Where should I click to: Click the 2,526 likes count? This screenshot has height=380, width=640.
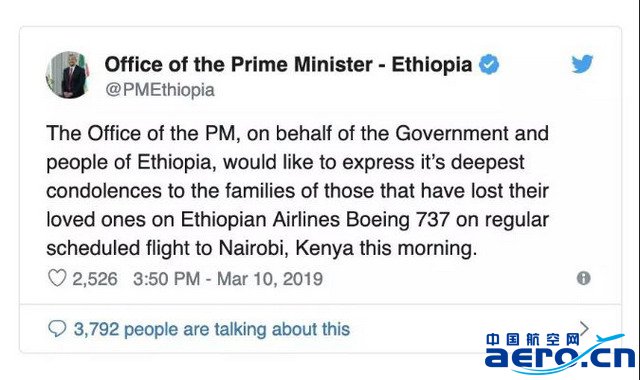(95, 279)
